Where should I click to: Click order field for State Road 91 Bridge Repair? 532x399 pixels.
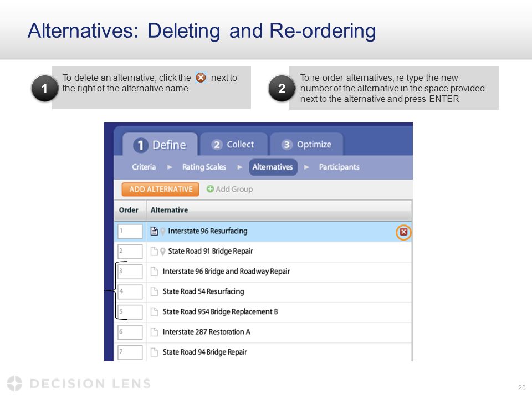tap(130, 252)
